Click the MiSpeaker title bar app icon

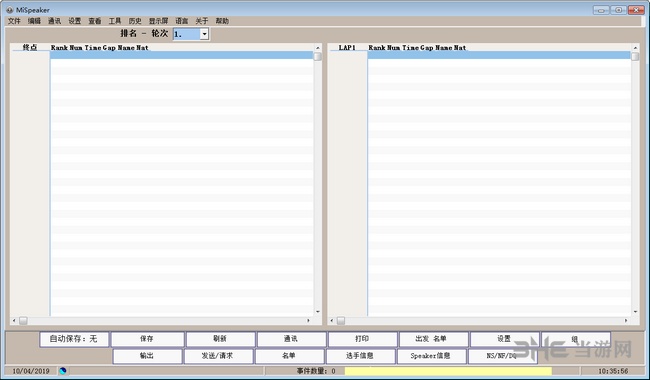10,10
